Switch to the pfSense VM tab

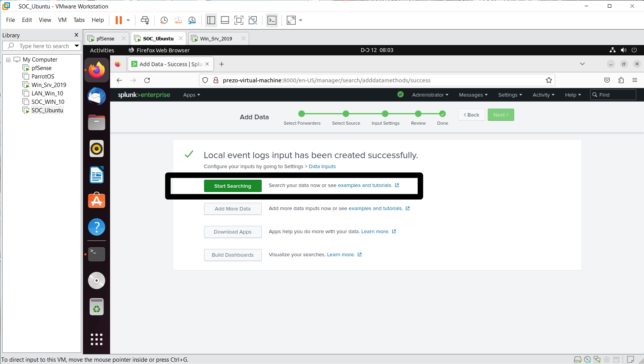[105, 38]
